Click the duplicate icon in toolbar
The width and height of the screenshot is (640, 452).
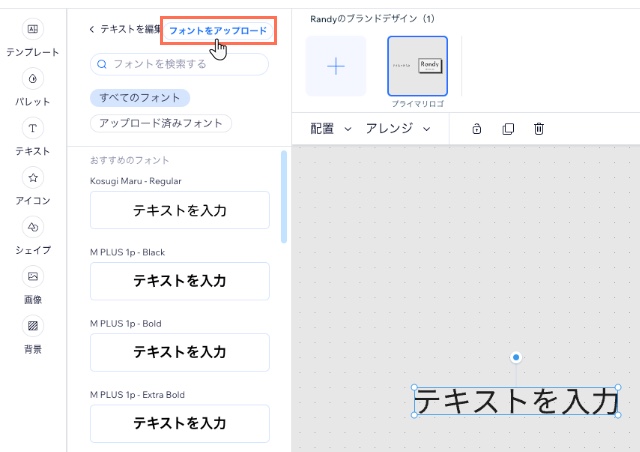point(508,129)
